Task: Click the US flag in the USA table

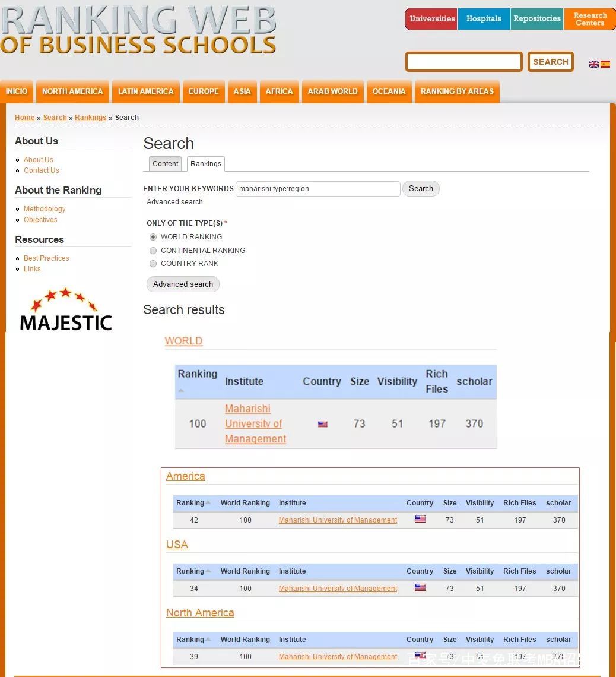Action: (x=420, y=588)
